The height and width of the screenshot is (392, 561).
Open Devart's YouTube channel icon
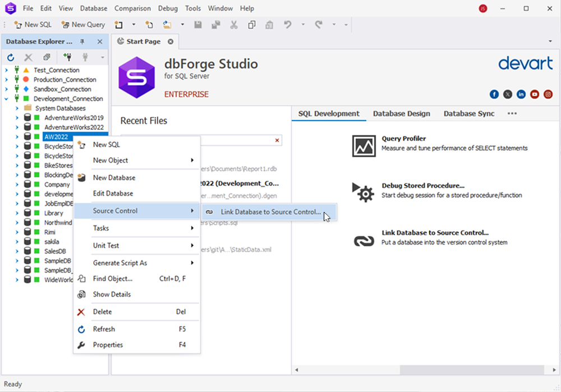534,94
